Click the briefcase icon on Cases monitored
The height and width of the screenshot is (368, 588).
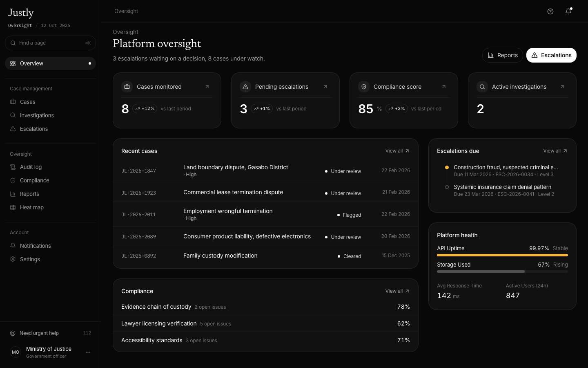click(x=127, y=87)
